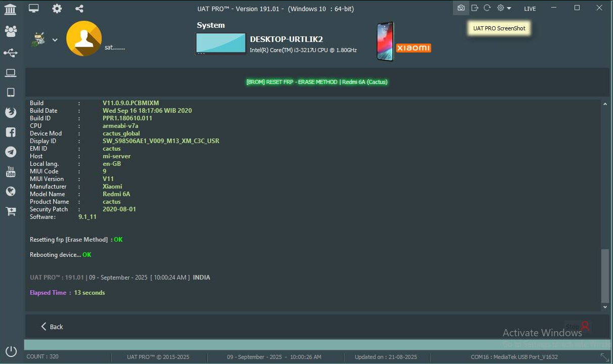Open the monitor menu icon at top left

pos(34,9)
